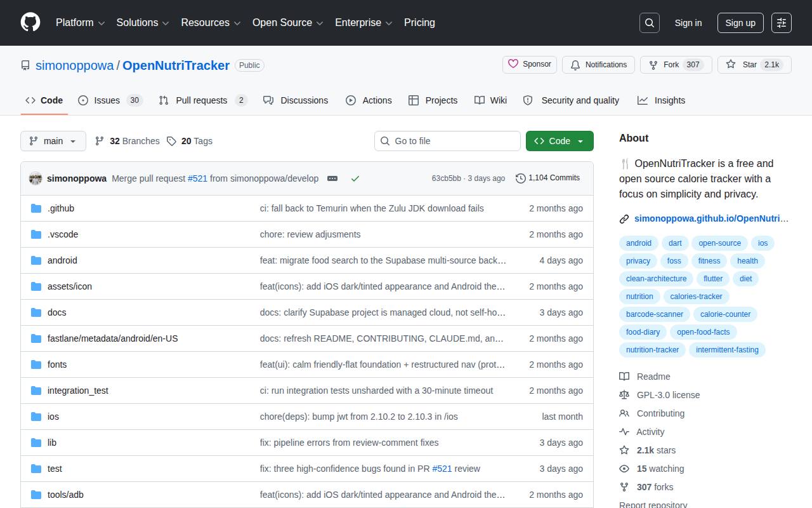Open the appearance settings icon in header

(782, 23)
